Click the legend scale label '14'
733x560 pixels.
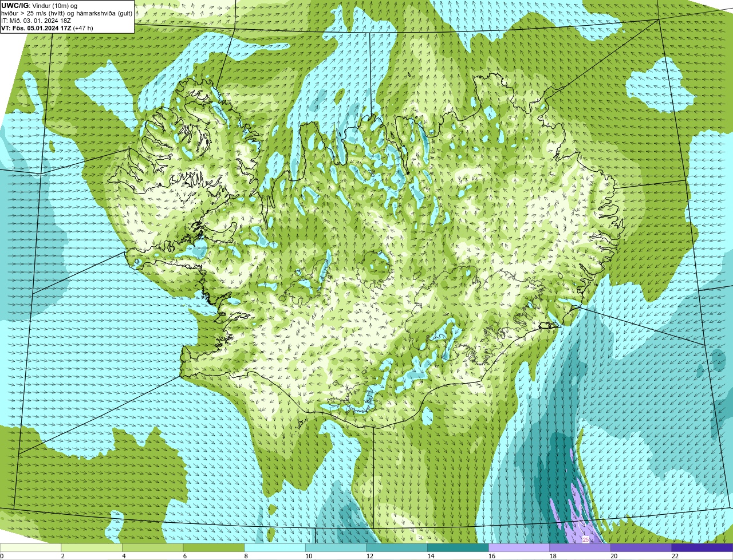point(431,556)
